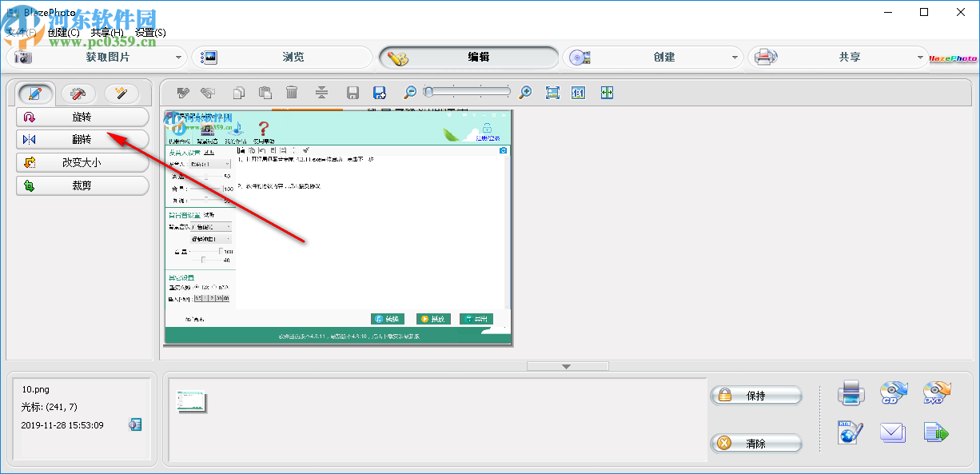
Task: Fit the image to window with the fit icon
Action: [x=552, y=92]
